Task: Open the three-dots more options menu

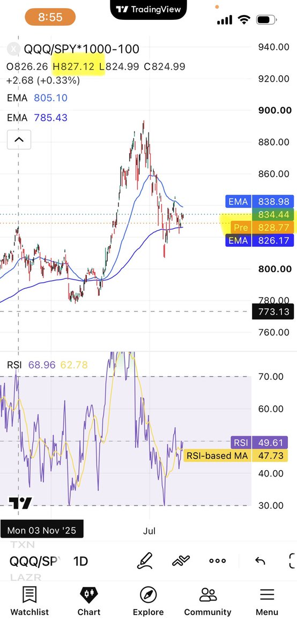Action: point(217,561)
